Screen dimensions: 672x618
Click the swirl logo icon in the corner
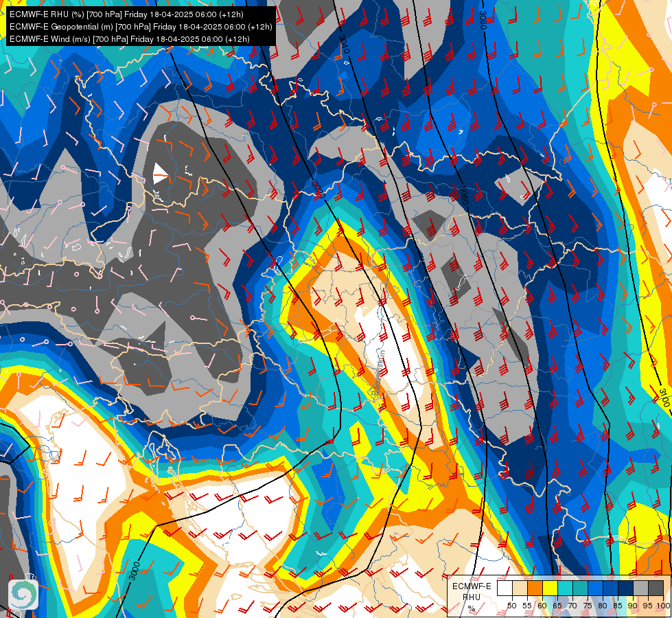[x=23, y=595]
